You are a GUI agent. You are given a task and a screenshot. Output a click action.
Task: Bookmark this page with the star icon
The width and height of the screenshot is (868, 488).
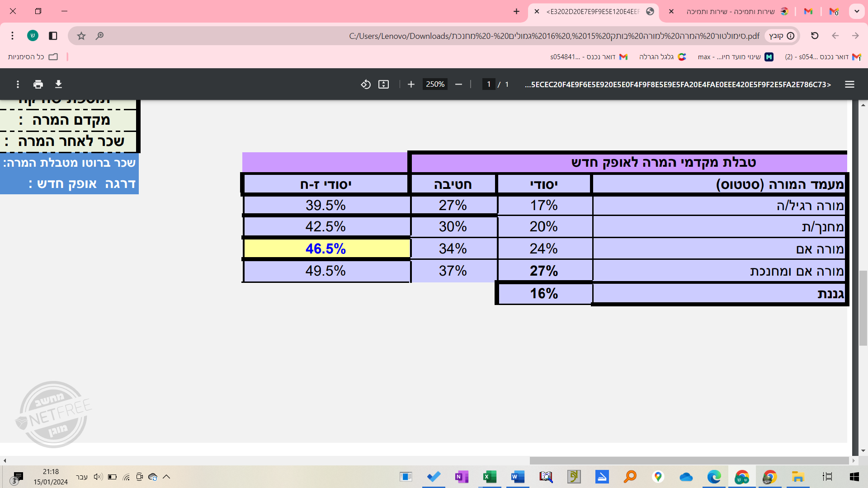pyautogui.click(x=81, y=36)
